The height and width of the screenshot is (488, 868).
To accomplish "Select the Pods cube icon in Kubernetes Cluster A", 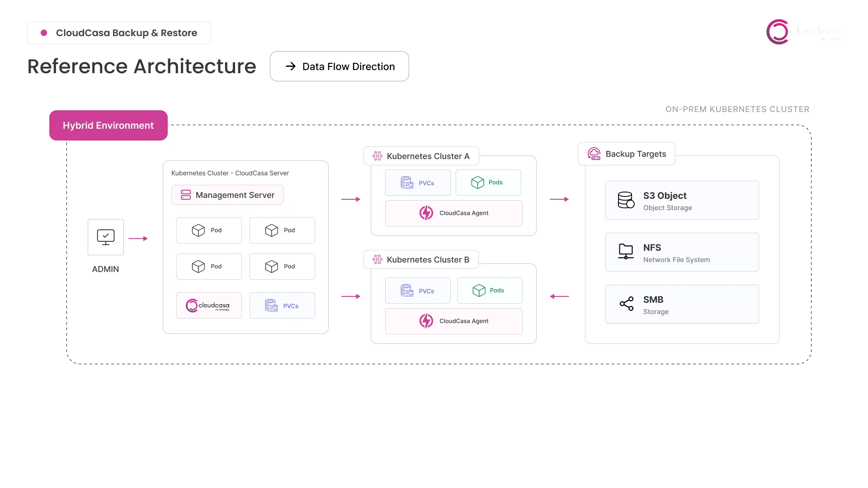I will tap(478, 183).
